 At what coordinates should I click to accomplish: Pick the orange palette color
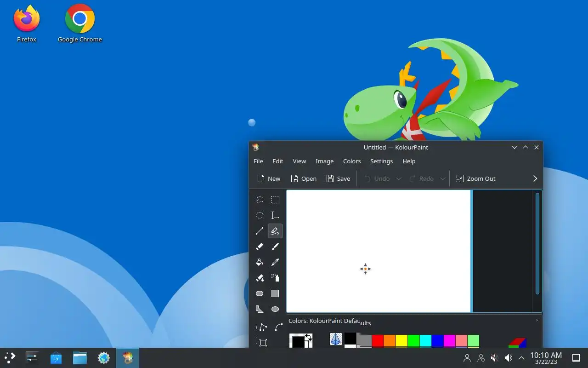pyautogui.click(x=390, y=341)
